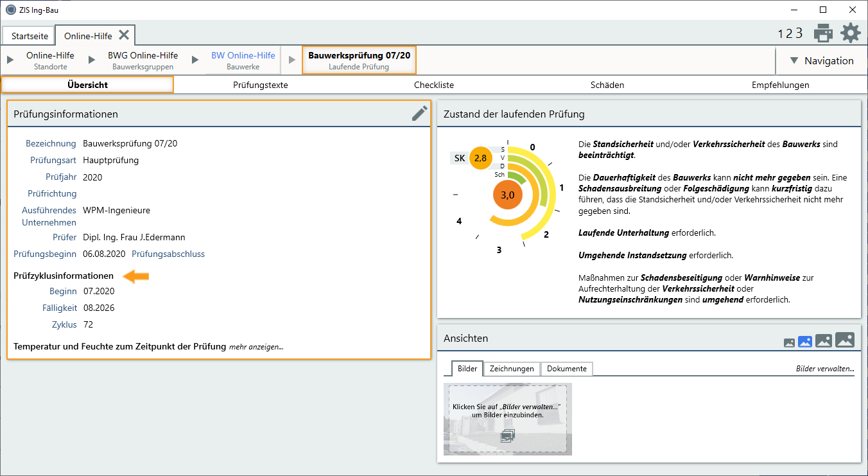Image resolution: width=868 pixels, height=476 pixels.
Task: Expand arrow before BWG Online-Hilfe breadcrumb
Action: click(92, 60)
